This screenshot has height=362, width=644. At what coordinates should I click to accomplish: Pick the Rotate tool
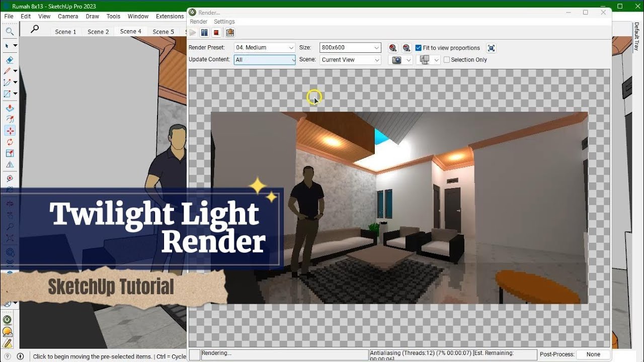tap(10, 142)
